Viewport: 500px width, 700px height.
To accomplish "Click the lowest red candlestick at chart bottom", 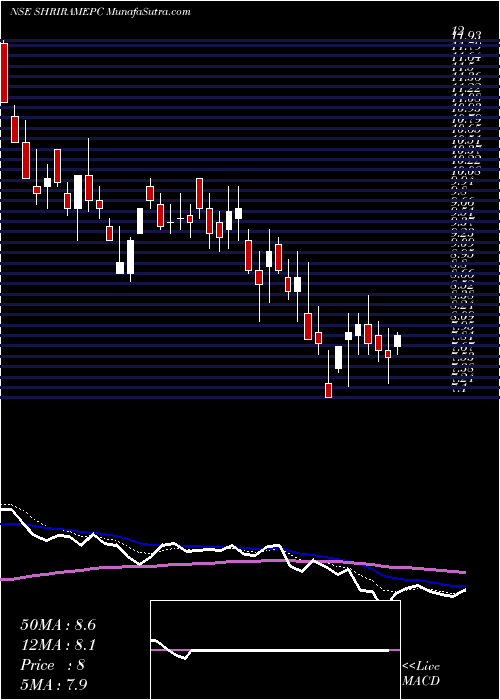I will point(329,390).
